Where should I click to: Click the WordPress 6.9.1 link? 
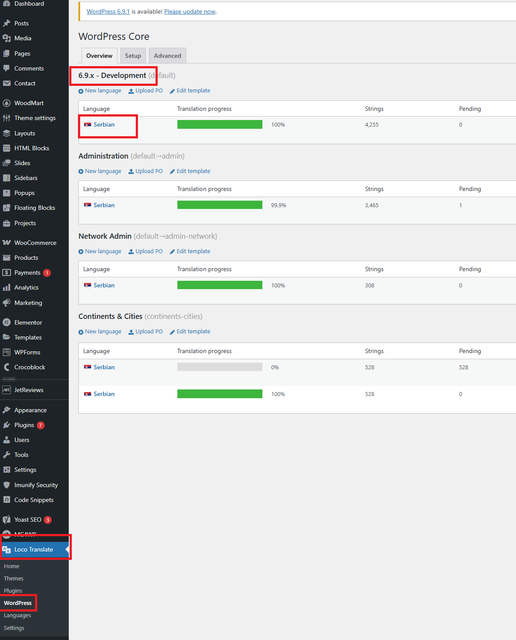[x=108, y=12]
